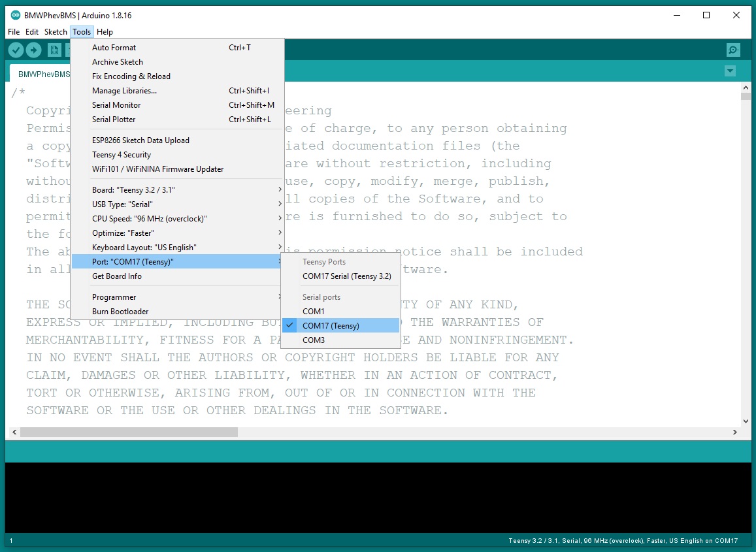Viewport: 756px width, 552px height.
Task: Click the Verify sketch checkmark icon
Action: [x=16, y=50]
